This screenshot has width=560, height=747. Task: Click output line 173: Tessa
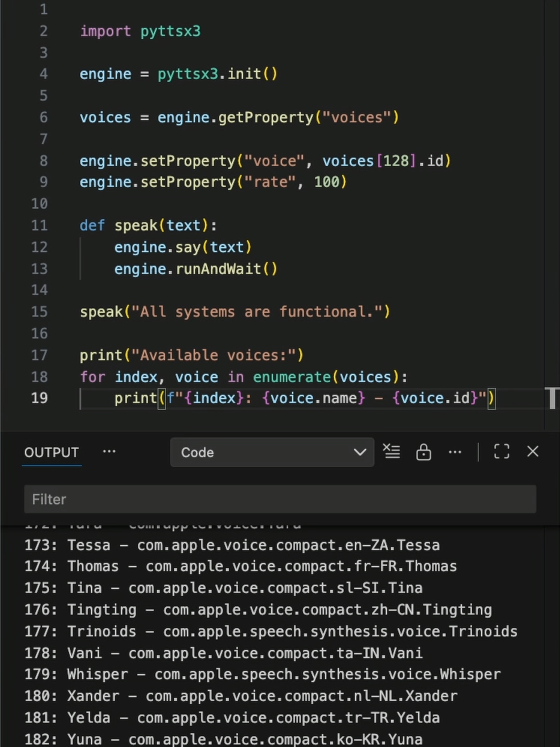[x=232, y=545]
